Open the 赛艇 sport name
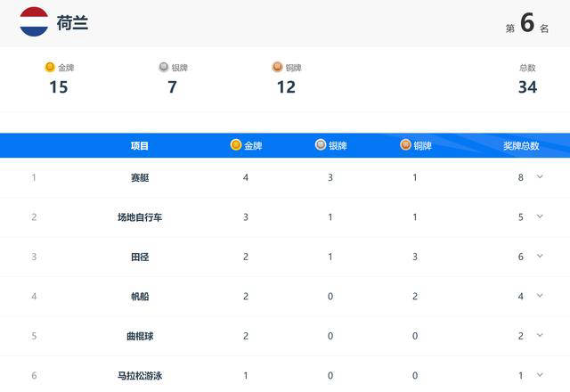 point(140,178)
